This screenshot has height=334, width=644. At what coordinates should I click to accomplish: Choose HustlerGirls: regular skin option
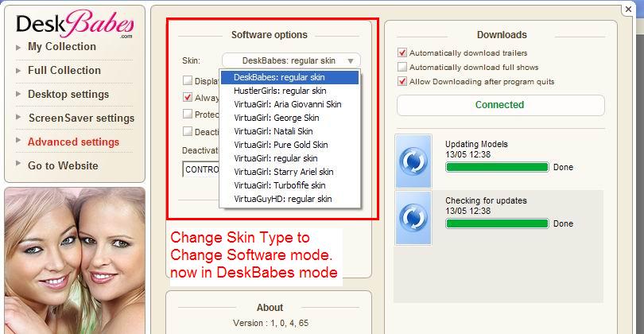pyautogui.click(x=289, y=91)
